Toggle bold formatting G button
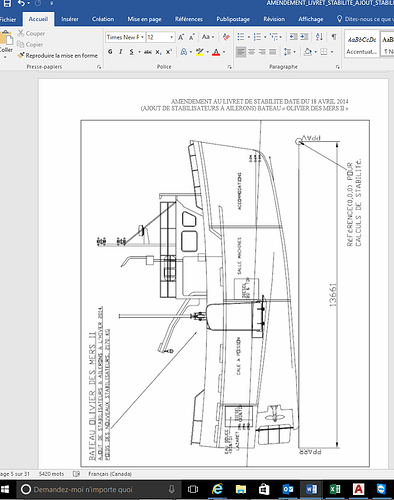This screenshot has width=394, height=500. tap(110, 52)
